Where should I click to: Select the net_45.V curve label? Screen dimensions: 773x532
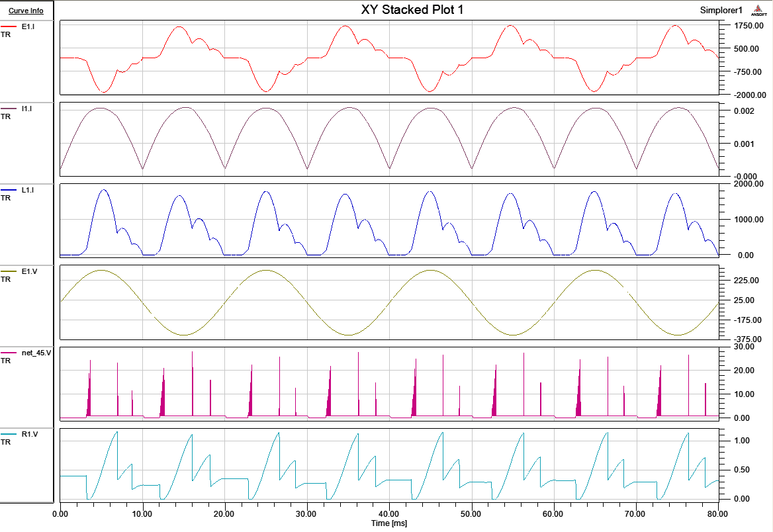click(x=36, y=353)
